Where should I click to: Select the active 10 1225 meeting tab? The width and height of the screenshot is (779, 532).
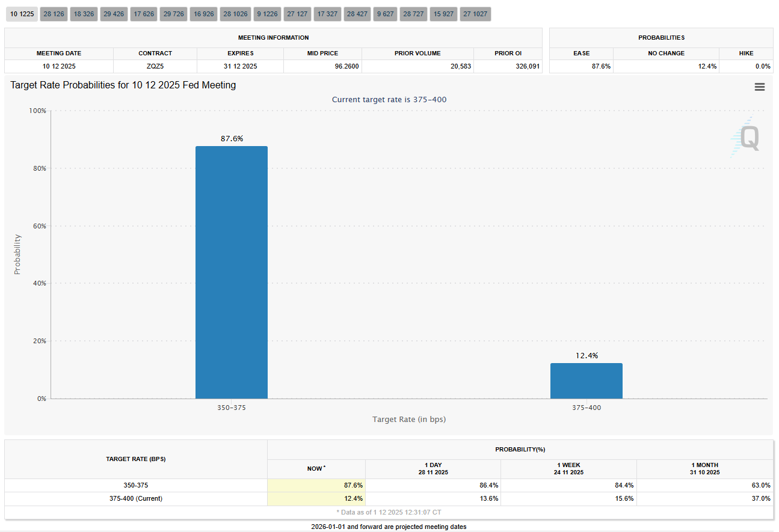22,14
